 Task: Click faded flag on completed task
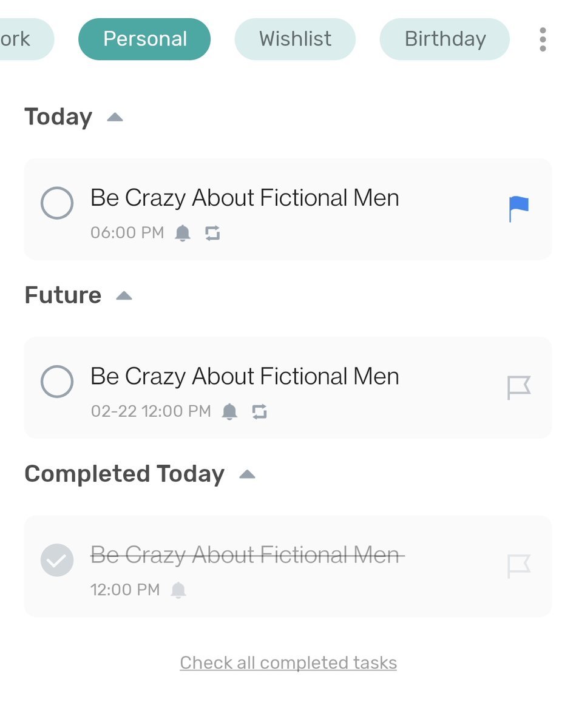click(x=518, y=566)
